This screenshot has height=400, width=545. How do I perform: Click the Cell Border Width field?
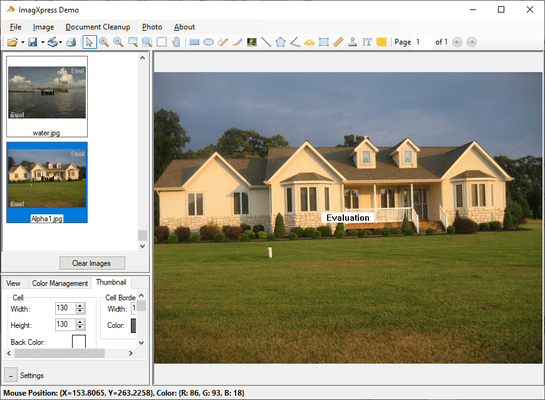click(x=134, y=308)
